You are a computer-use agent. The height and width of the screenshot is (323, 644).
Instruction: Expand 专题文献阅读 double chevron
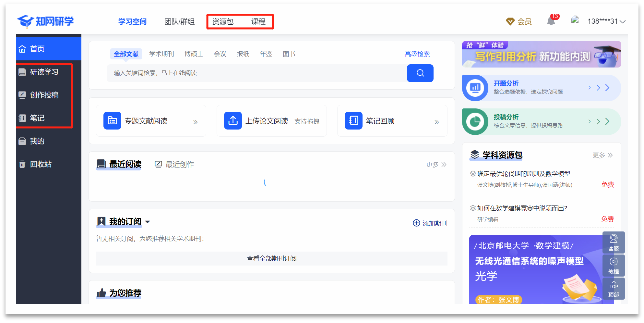(x=195, y=122)
